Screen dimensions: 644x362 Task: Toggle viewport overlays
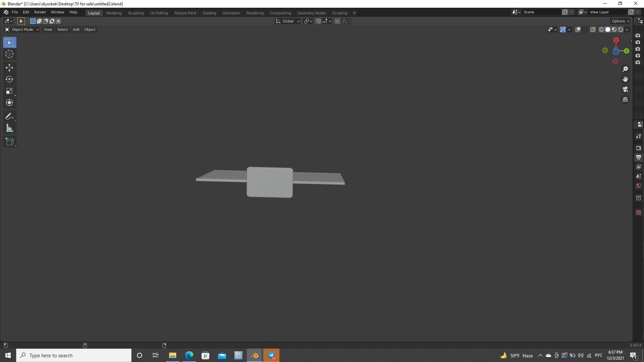click(x=578, y=29)
